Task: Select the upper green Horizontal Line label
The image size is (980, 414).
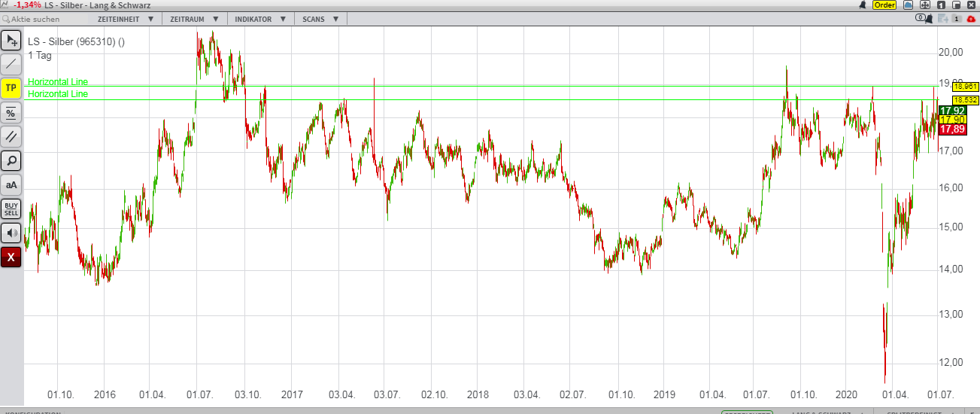Action: click(58, 82)
